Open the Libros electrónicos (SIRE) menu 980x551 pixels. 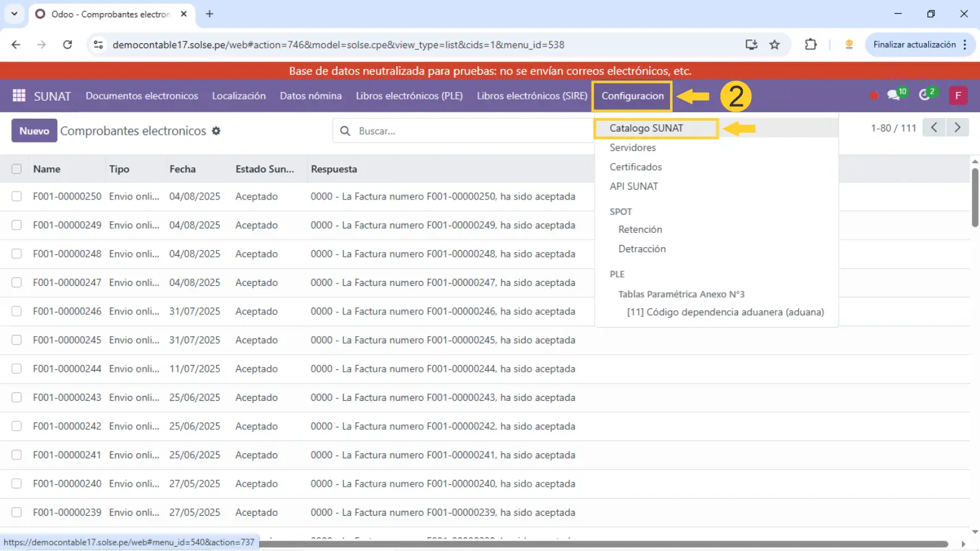click(x=532, y=96)
